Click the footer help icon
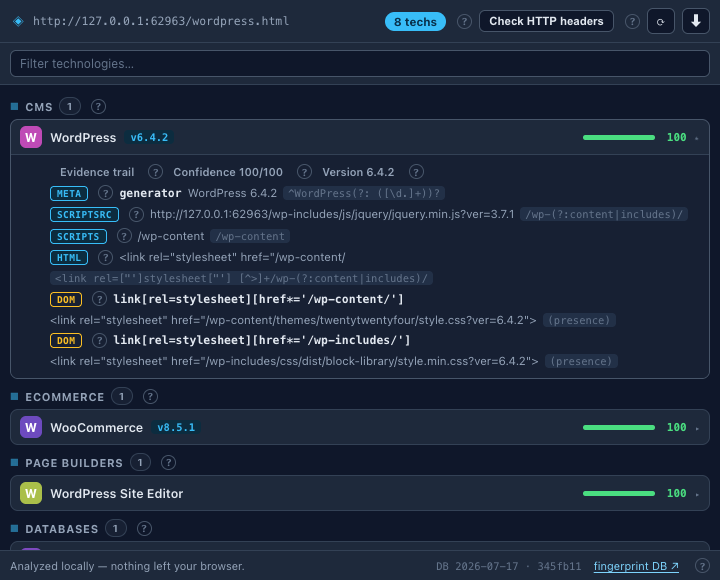 702,566
